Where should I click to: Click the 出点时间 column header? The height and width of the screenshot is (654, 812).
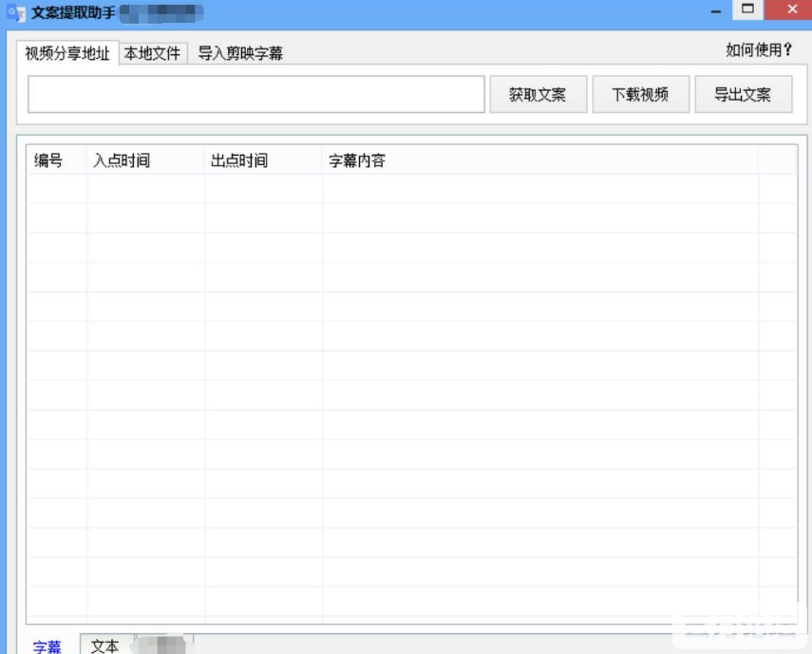tap(264, 160)
